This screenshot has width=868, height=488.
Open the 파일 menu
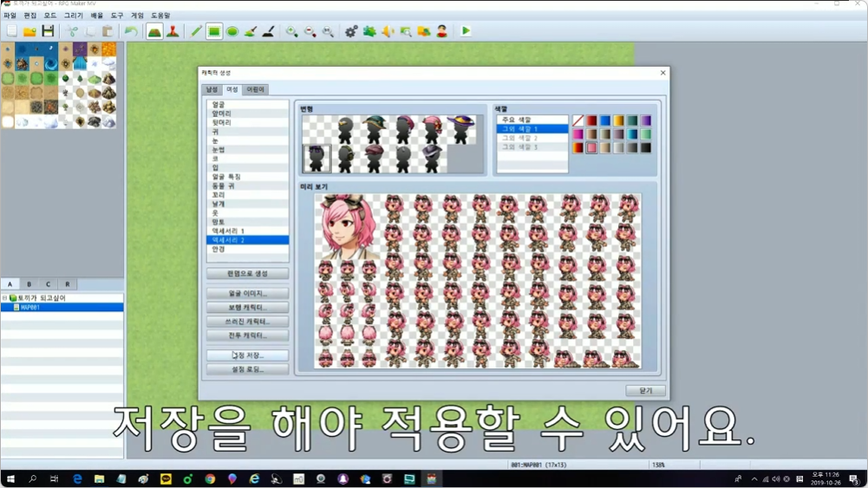point(10,16)
